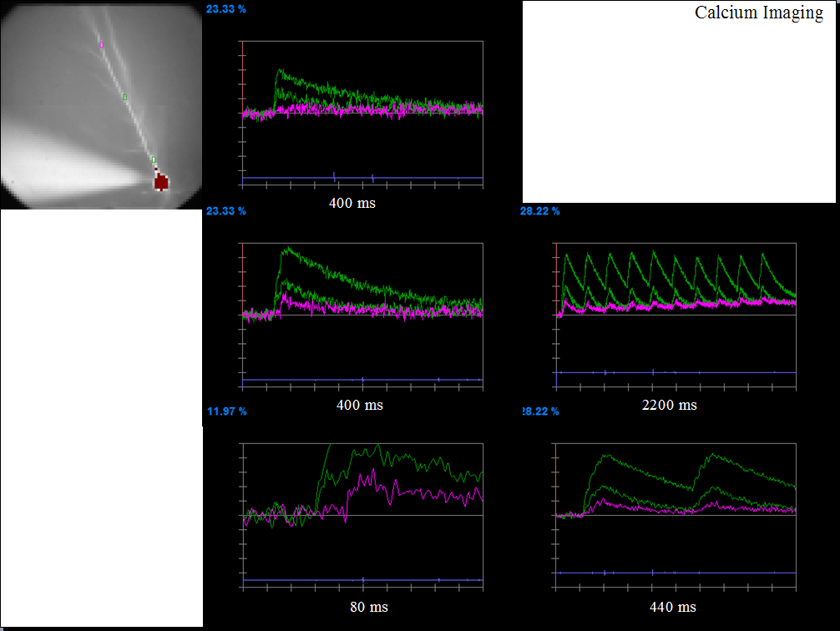Select the green ROI marker mid-dendrite

(124, 97)
